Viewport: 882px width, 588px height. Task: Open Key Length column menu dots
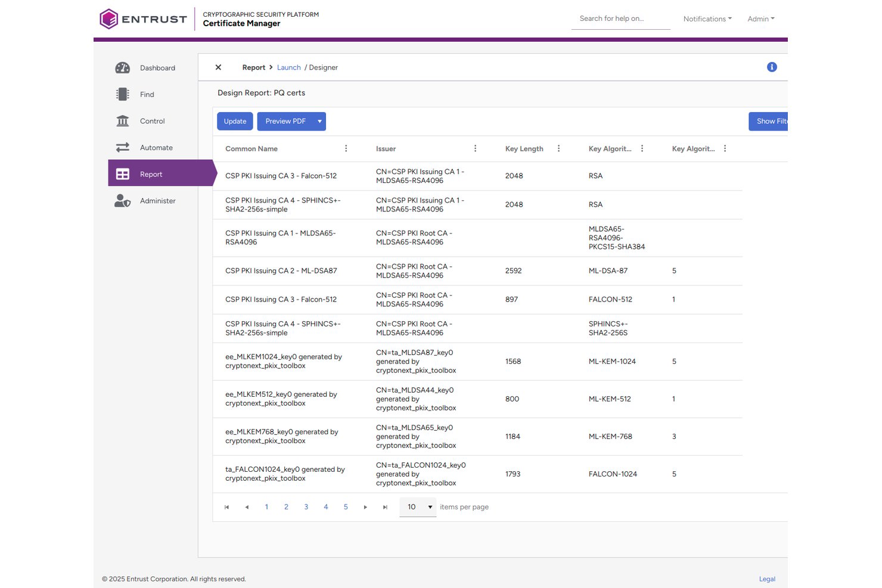(x=558, y=148)
